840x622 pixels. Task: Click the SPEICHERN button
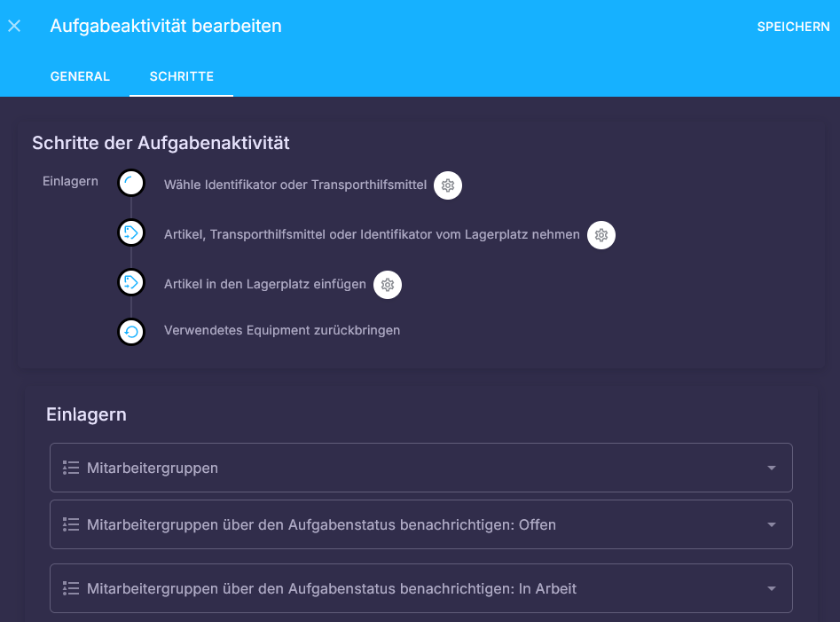pos(793,26)
